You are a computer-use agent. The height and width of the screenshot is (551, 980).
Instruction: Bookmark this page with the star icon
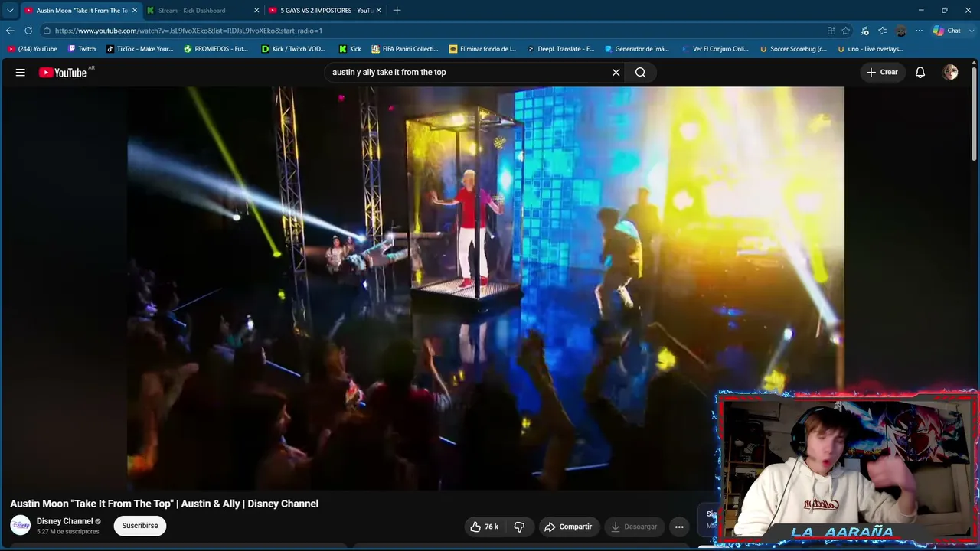(x=846, y=31)
